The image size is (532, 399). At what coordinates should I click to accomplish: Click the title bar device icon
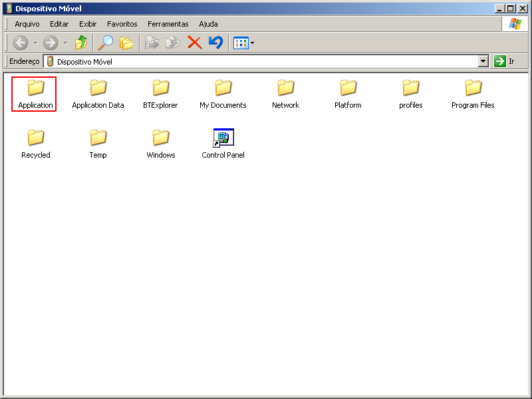9,9
